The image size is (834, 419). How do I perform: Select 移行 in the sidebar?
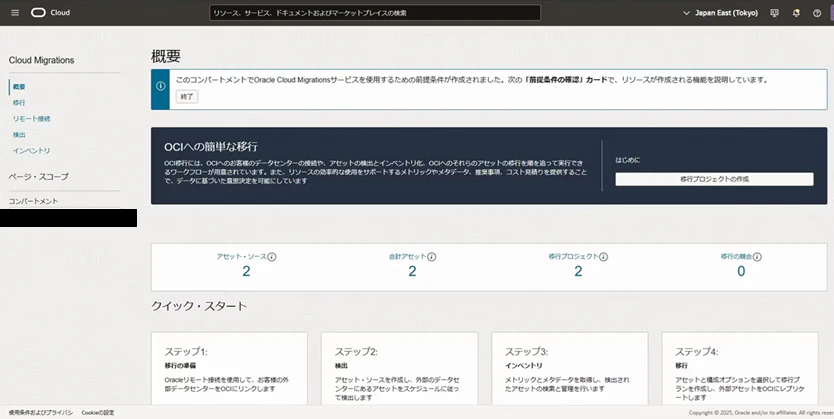click(19, 103)
